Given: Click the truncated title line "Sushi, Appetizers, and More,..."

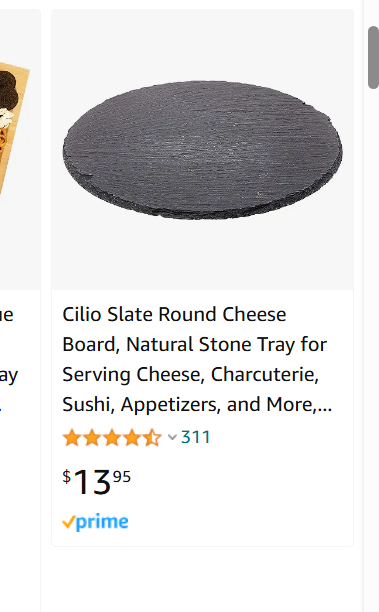Looking at the screenshot, I should 197,405.
